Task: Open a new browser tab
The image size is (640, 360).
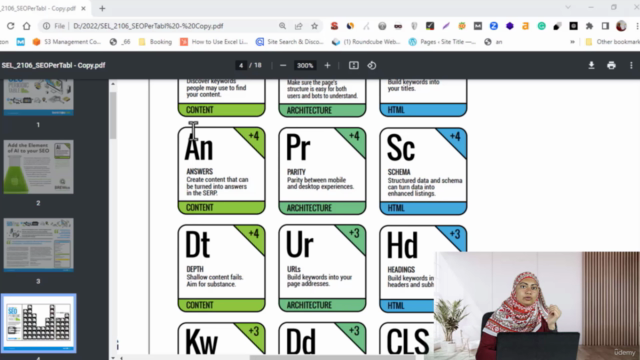Action: (102, 8)
